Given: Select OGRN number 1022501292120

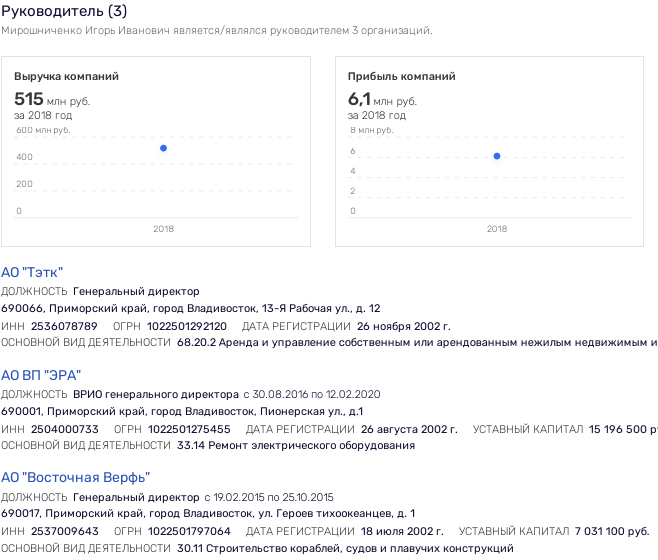Looking at the screenshot, I should click(187, 326).
